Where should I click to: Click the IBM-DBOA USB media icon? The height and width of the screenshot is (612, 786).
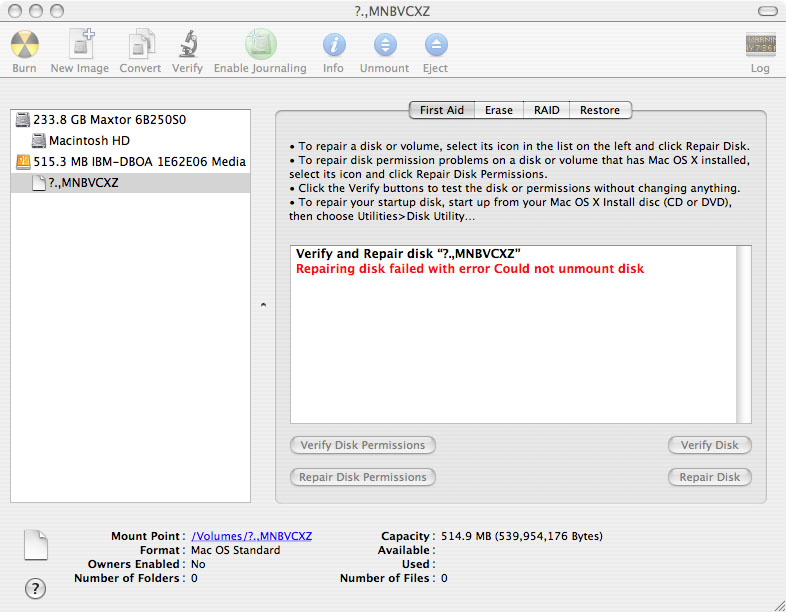click(x=23, y=161)
